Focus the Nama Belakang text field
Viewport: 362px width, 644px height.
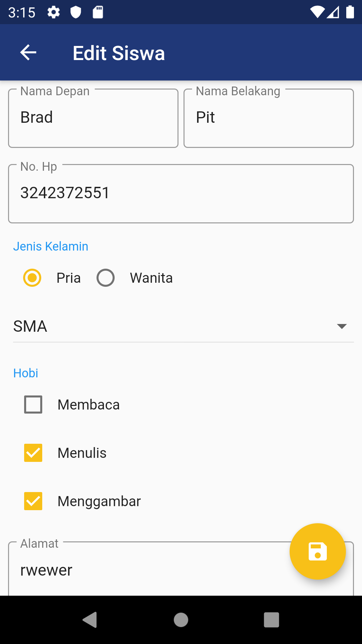pyautogui.click(x=269, y=118)
